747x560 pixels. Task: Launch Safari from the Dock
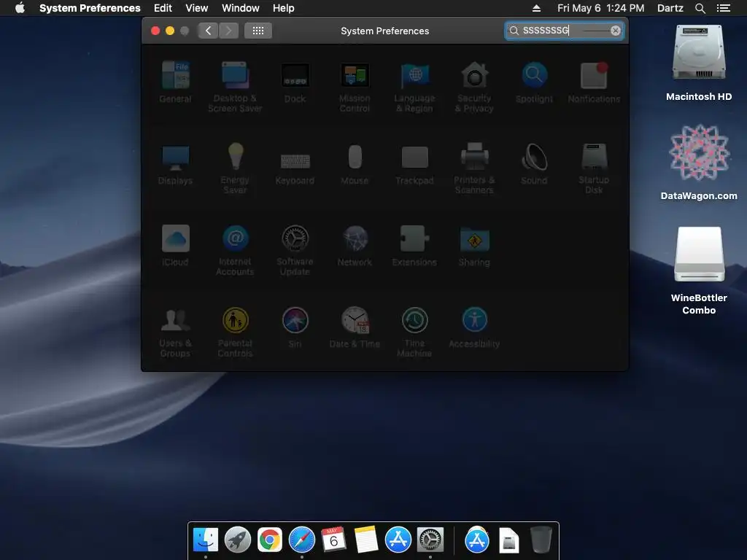(x=302, y=540)
